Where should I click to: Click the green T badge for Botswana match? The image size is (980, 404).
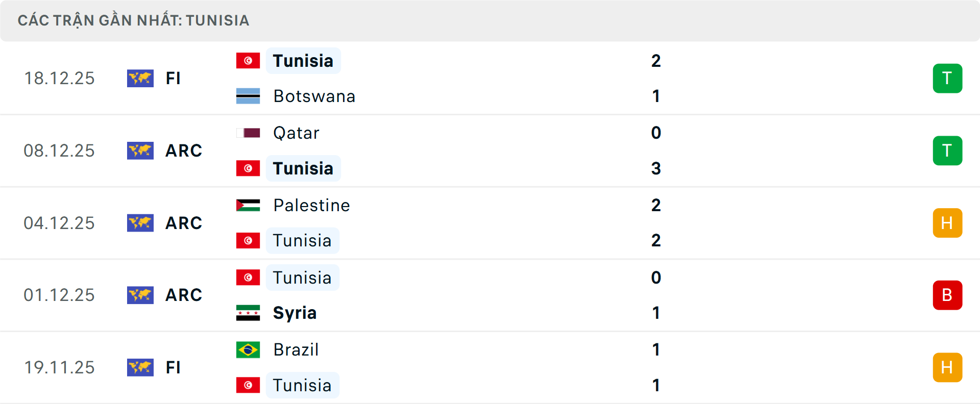point(947,78)
